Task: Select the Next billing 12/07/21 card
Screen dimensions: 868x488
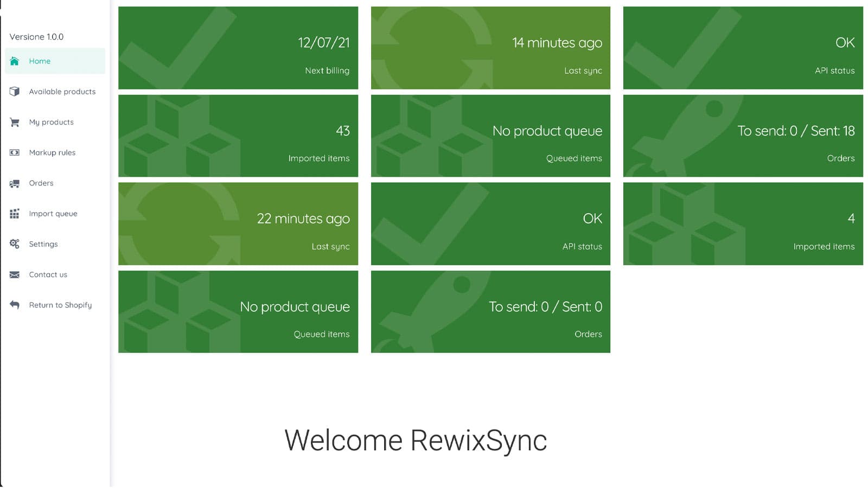Action: [238, 47]
